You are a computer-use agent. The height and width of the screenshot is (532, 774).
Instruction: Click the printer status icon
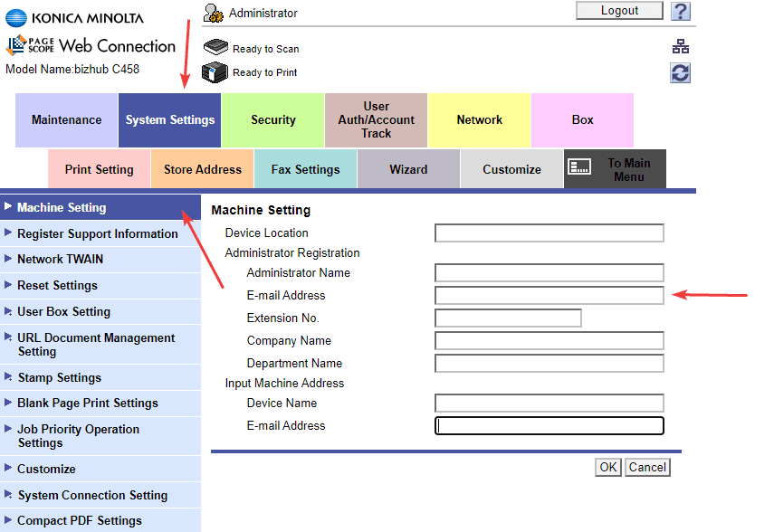click(x=215, y=72)
